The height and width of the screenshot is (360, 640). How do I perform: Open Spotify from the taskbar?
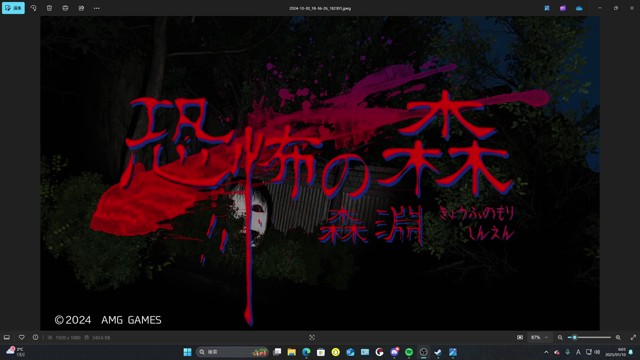(x=409, y=352)
